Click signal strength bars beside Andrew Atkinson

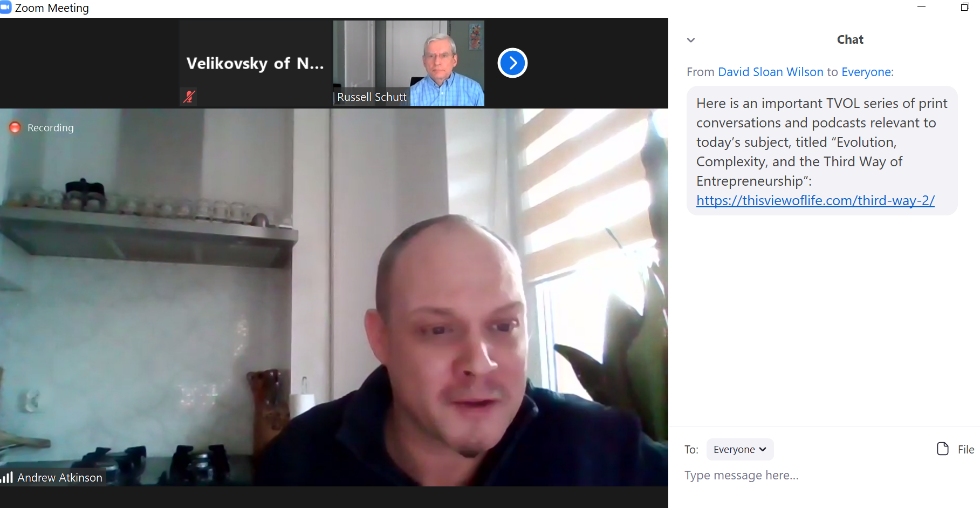click(x=7, y=477)
